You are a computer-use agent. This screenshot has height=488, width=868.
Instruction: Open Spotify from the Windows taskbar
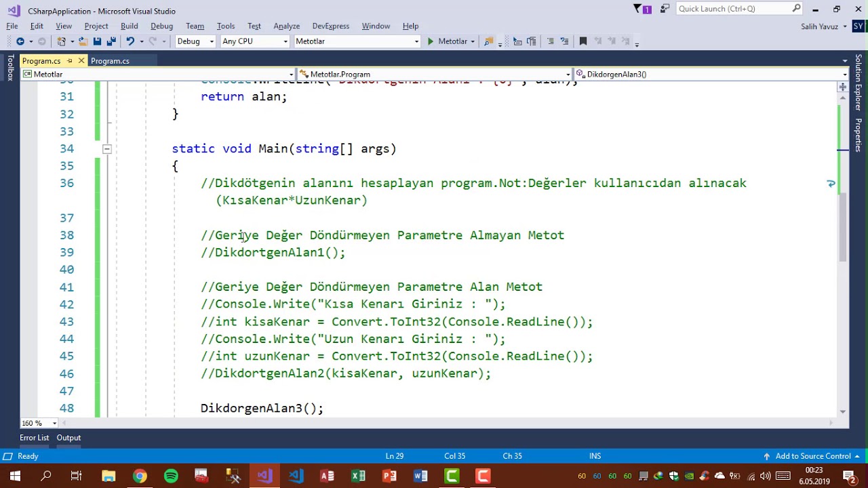click(x=171, y=476)
